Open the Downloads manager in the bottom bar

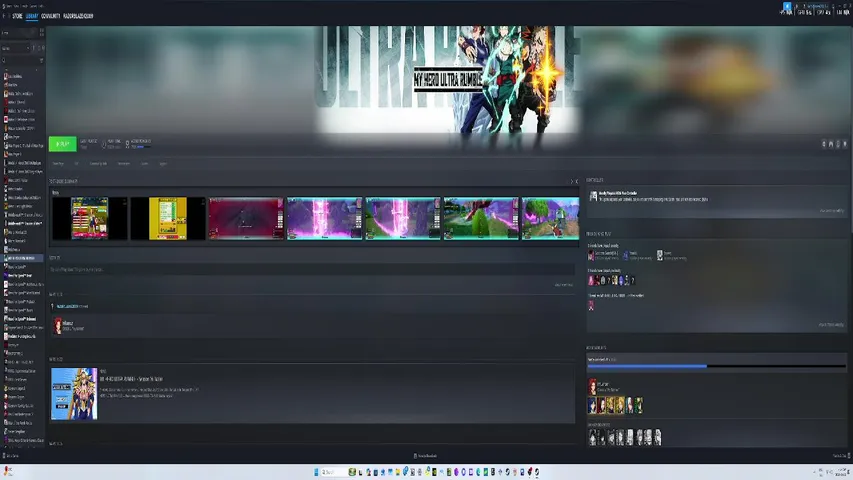click(425, 456)
